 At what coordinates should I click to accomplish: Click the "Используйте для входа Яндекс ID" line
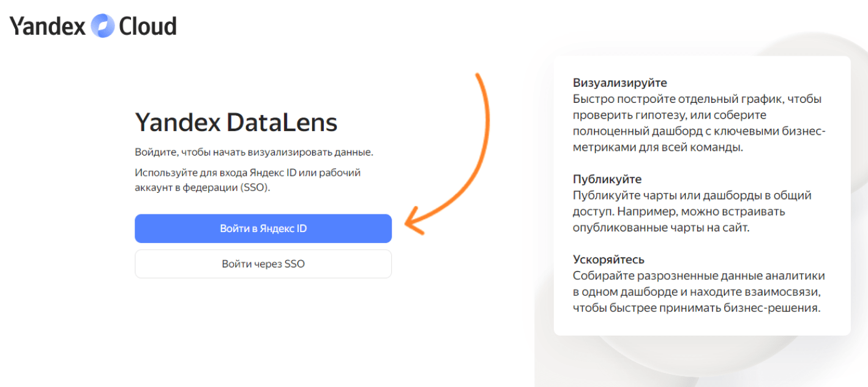pos(247,173)
